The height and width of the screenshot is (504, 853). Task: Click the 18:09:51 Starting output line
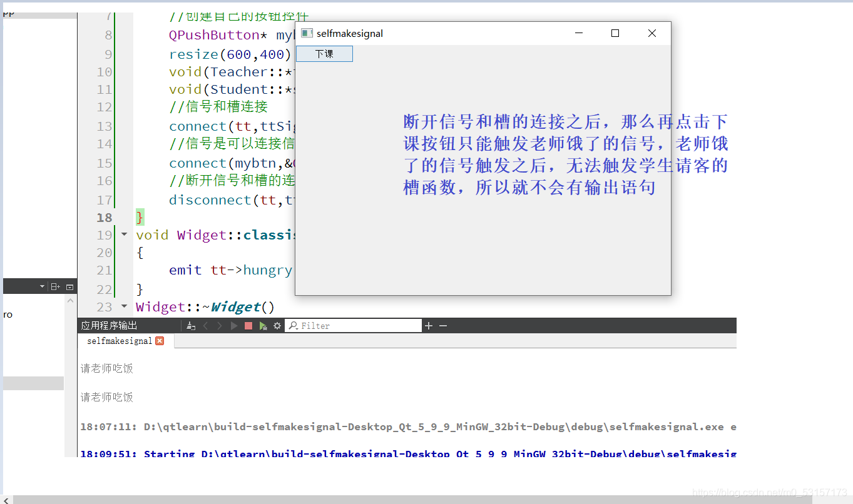click(408, 453)
